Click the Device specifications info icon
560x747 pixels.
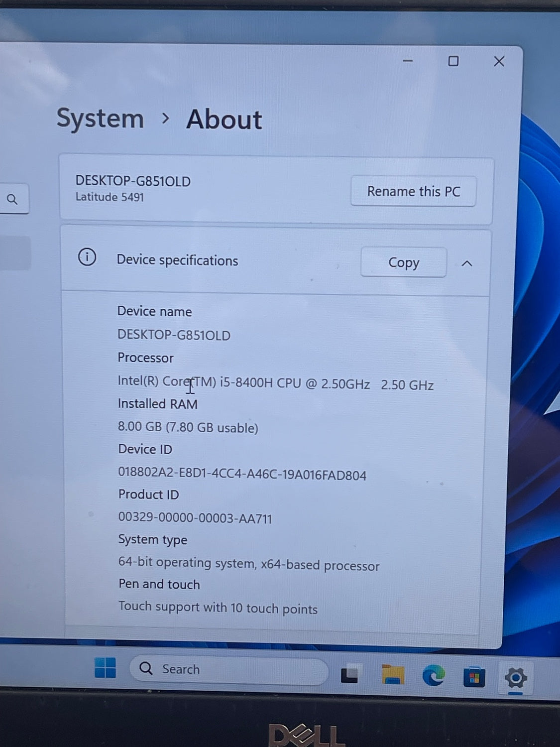87,257
